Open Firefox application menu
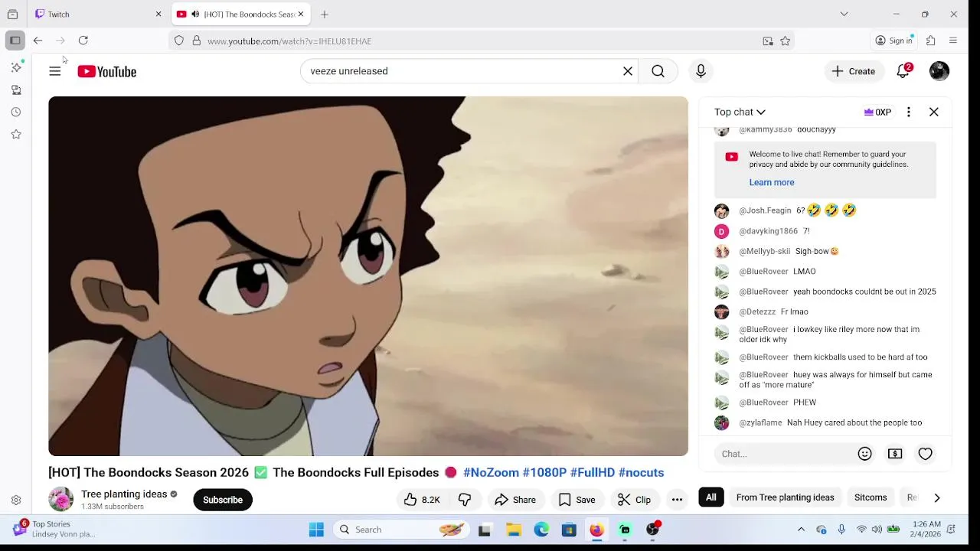Viewport: 980px width, 551px height. [x=953, y=41]
